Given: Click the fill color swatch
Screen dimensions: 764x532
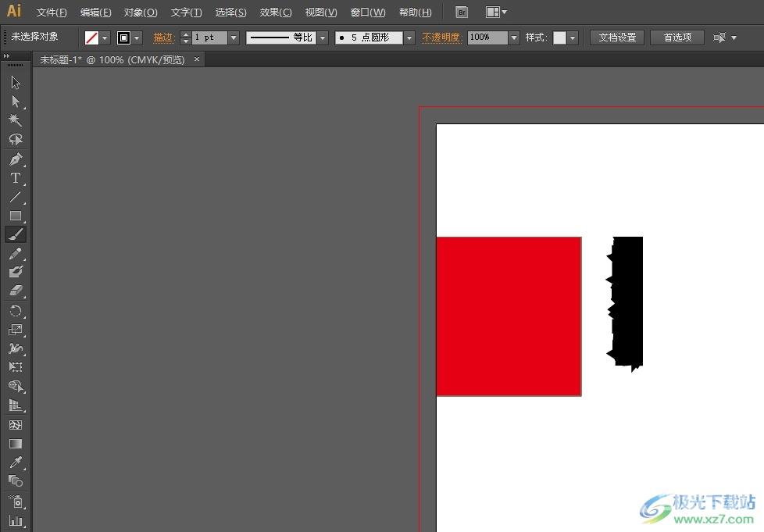Looking at the screenshot, I should pos(91,37).
